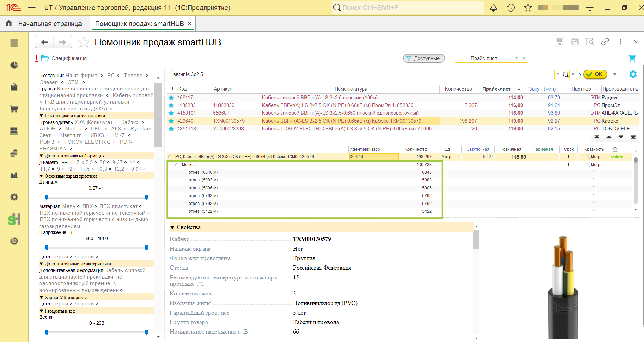Click the smartHUB logo in sidebar
Image resolution: width=644 pixels, height=342 pixels.
pos(14,219)
